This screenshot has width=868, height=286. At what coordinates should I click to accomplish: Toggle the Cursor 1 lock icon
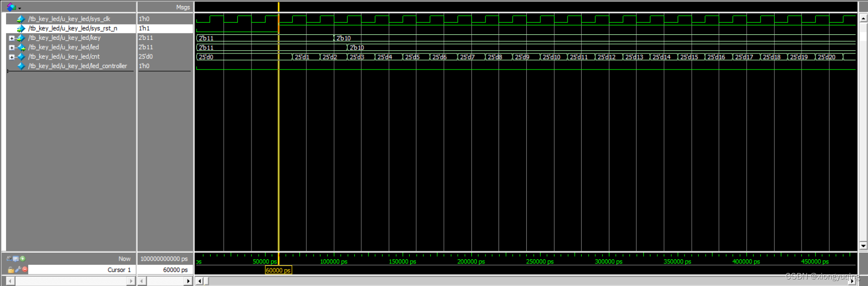[11, 270]
